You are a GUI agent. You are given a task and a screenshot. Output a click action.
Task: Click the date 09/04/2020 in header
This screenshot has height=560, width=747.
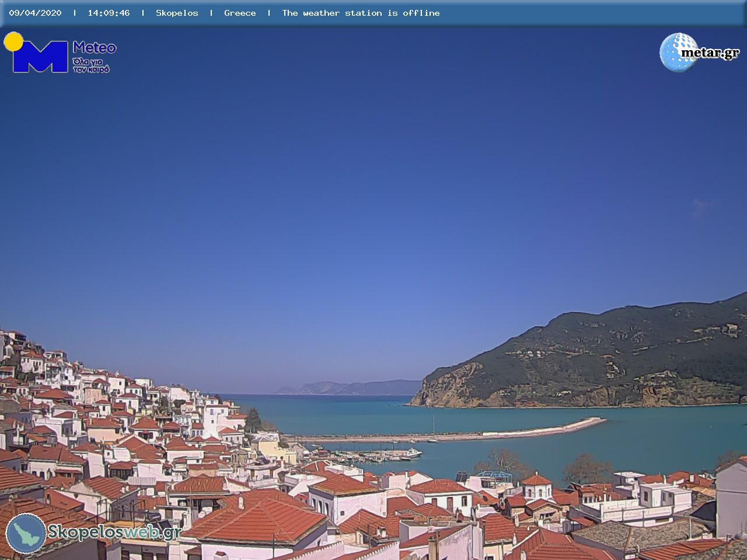click(x=35, y=13)
